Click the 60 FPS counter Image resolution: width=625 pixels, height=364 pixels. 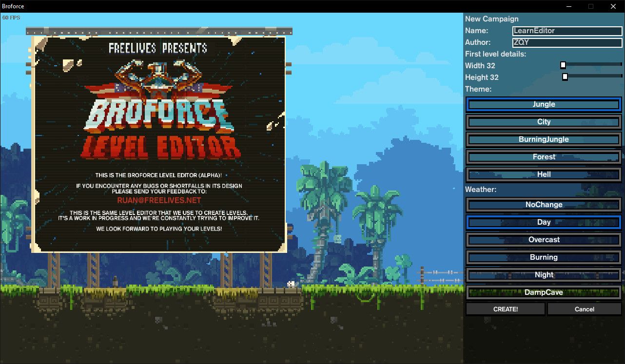[11, 18]
